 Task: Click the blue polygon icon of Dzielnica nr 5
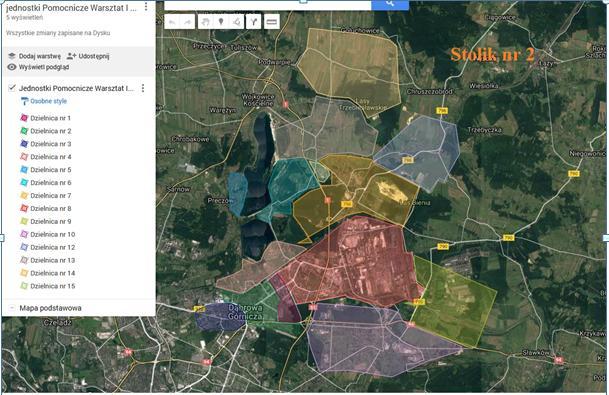click(24, 169)
